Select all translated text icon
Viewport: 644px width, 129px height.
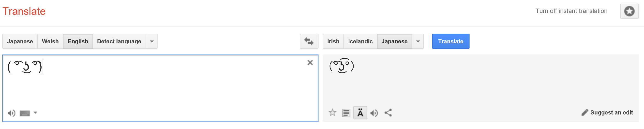click(x=346, y=113)
